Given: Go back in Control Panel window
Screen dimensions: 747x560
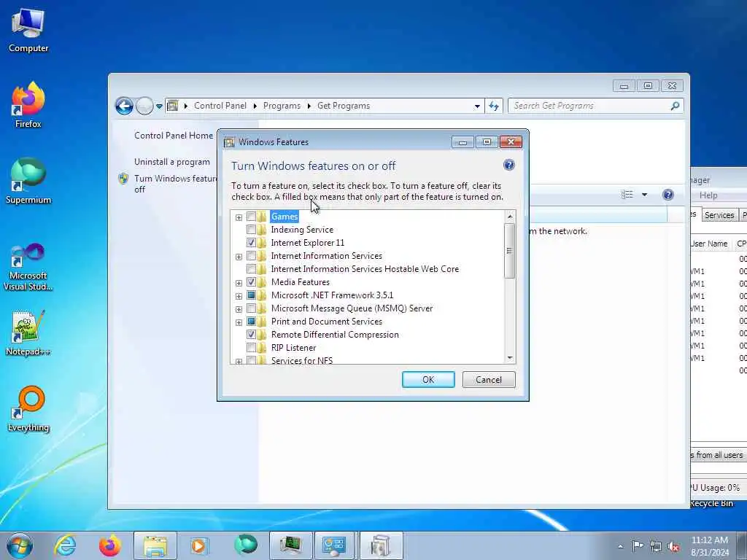Looking at the screenshot, I should (x=124, y=106).
